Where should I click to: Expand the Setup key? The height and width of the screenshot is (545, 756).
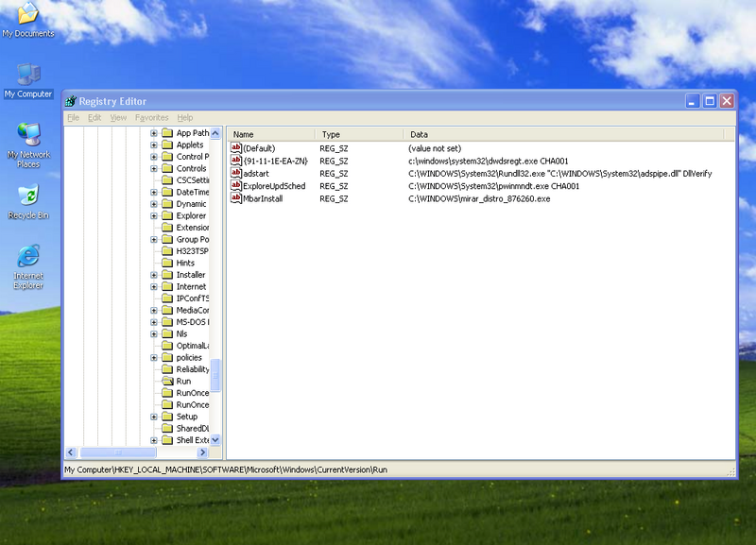[153, 417]
